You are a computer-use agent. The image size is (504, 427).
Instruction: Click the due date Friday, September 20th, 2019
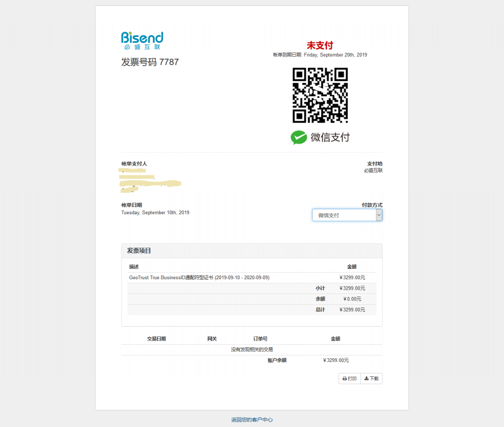[335, 55]
